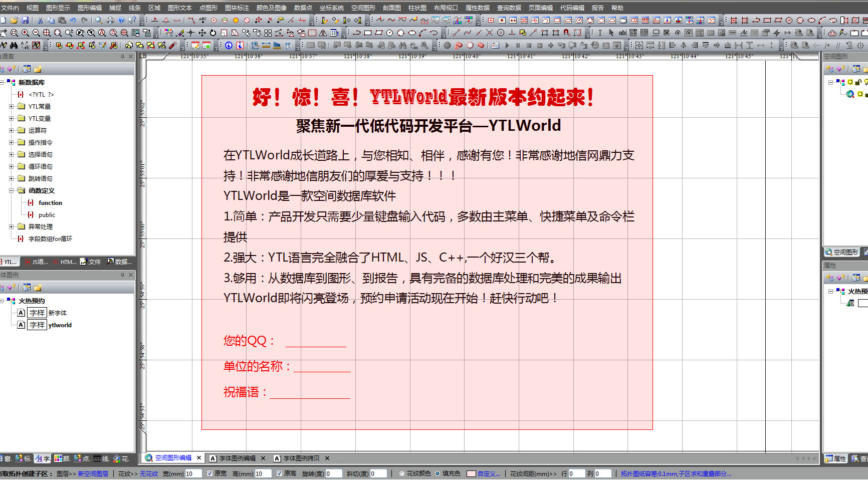
Task: Select the 填充色 radio button
Action: (x=438, y=473)
